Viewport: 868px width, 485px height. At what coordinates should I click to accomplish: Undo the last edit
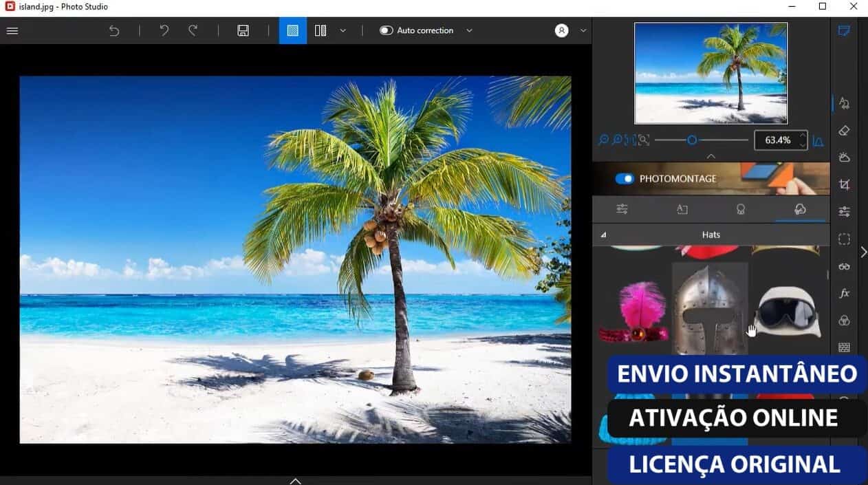[x=164, y=31]
